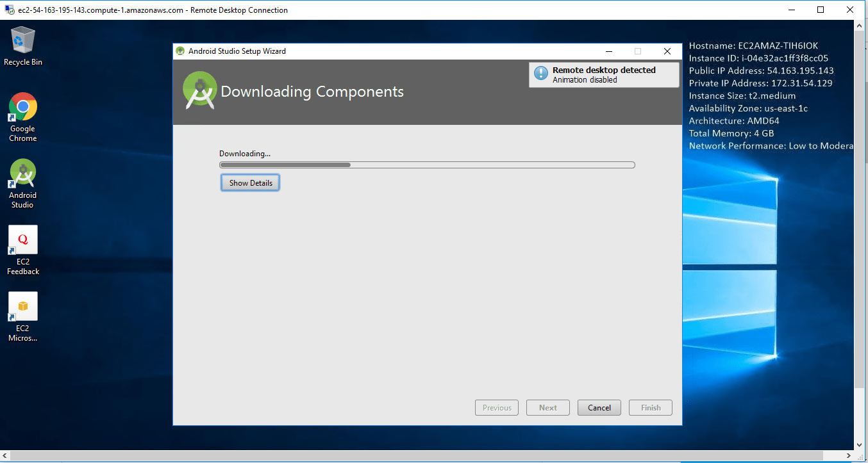Click the Setup Wizard title bar icon
Image resolution: width=868 pixels, height=463 pixels.
click(x=180, y=51)
